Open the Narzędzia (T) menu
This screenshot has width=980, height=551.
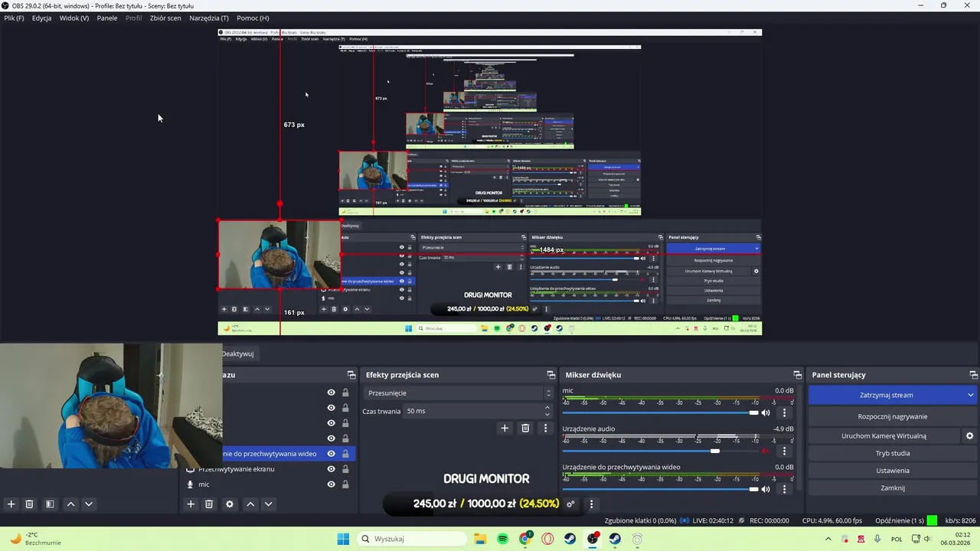(x=209, y=18)
